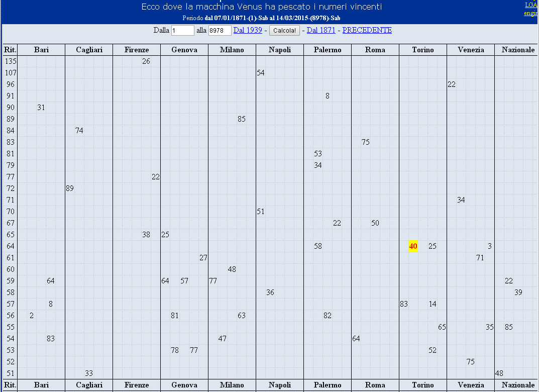Open the LGA link in the corner

click(x=531, y=5)
